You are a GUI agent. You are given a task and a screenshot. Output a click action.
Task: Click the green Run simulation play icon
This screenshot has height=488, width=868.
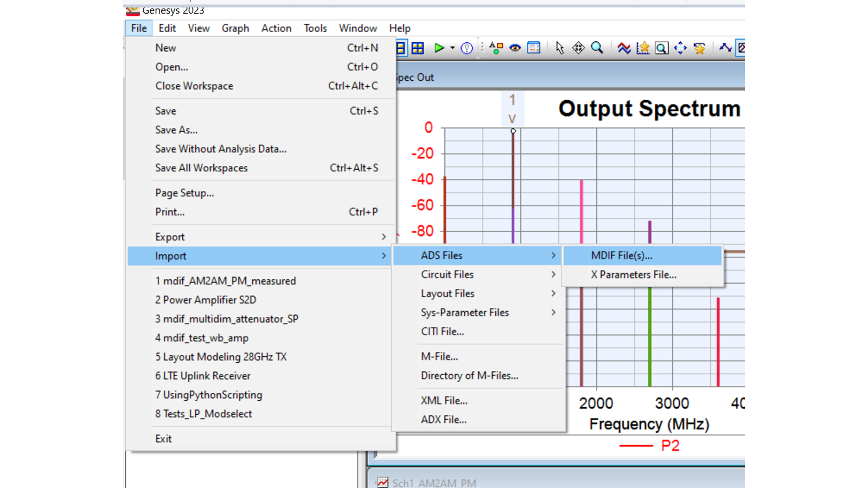coord(439,48)
